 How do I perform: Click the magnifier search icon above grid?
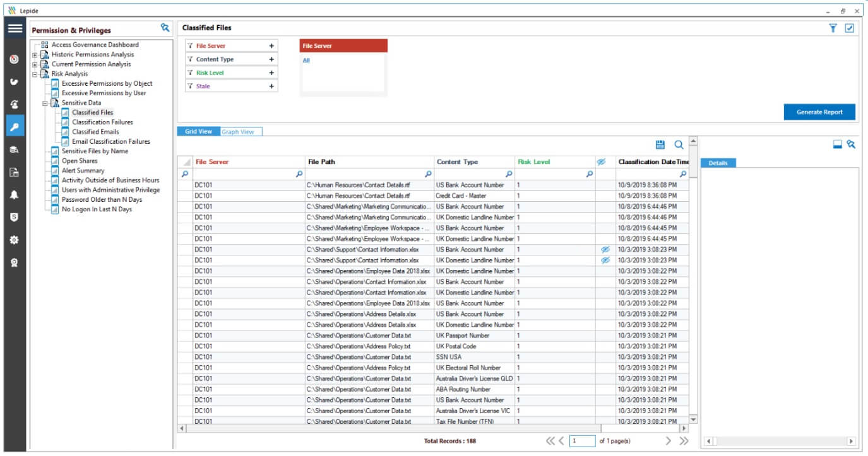pos(679,145)
